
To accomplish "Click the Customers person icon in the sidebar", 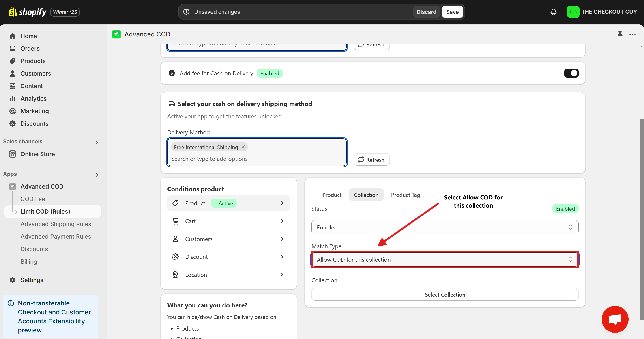I will pyautogui.click(x=13, y=73).
